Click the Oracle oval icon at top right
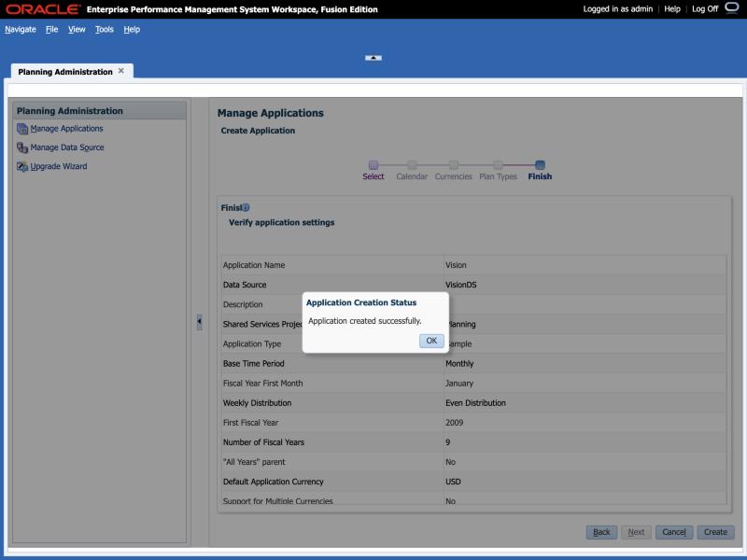 (732, 7)
